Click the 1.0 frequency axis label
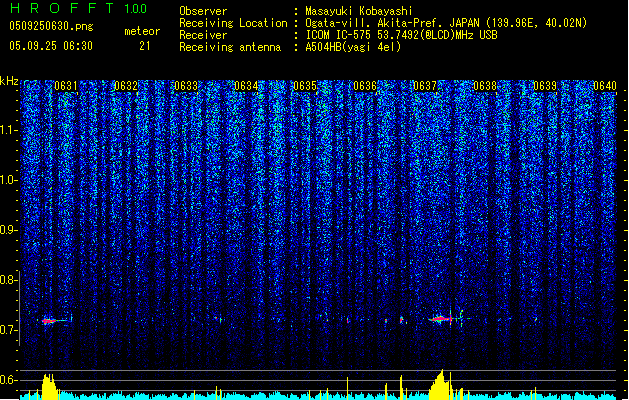The width and height of the screenshot is (629, 400). [x=9, y=180]
